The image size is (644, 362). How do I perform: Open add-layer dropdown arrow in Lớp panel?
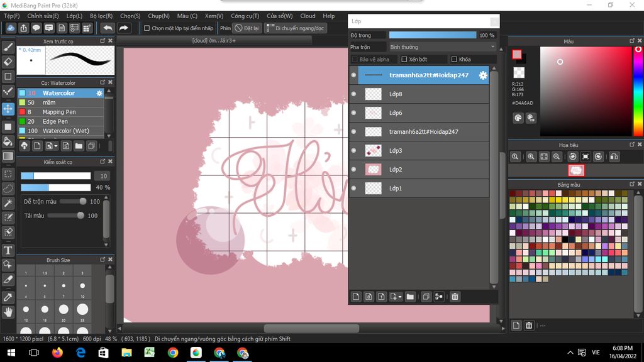399,297
